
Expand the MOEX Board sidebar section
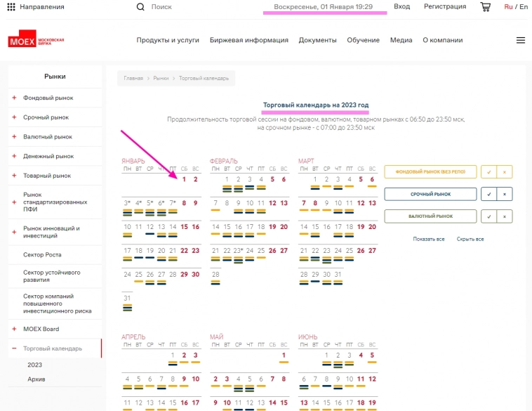point(14,329)
